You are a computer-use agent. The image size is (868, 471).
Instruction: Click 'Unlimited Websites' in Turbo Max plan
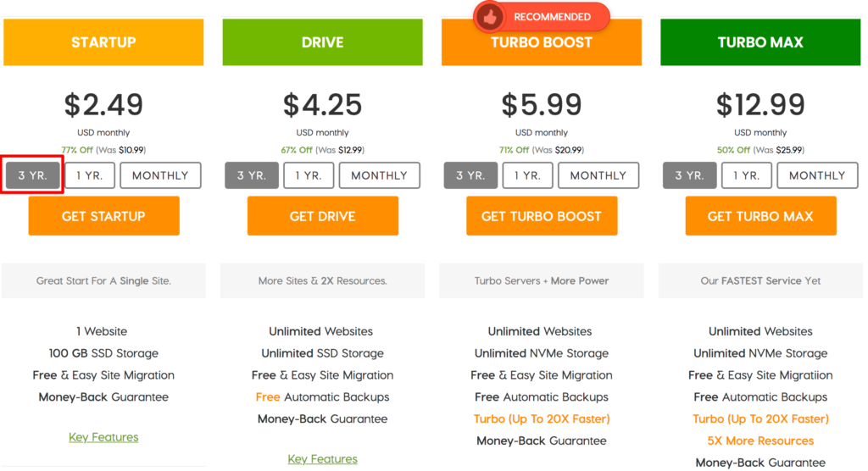(760, 331)
